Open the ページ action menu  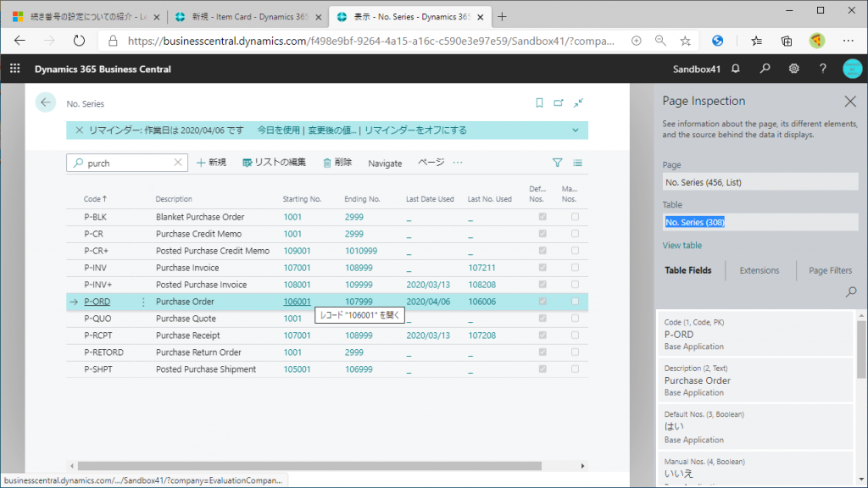(431, 163)
